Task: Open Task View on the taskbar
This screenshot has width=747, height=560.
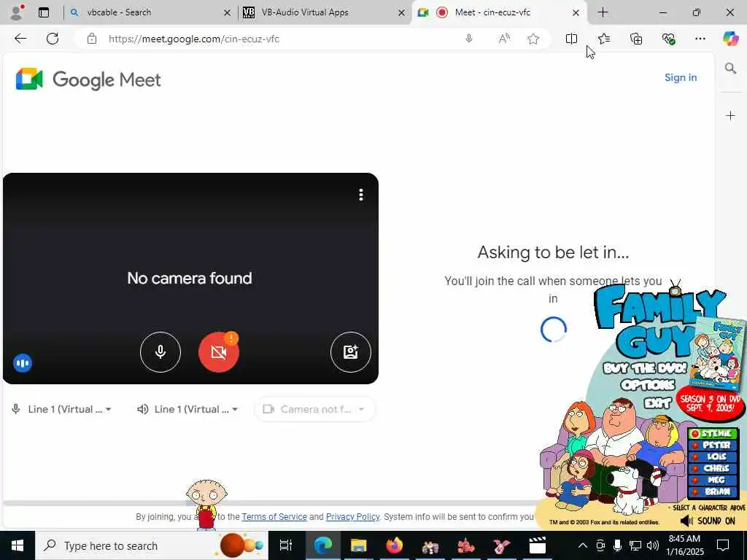Action: pos(286,545)
